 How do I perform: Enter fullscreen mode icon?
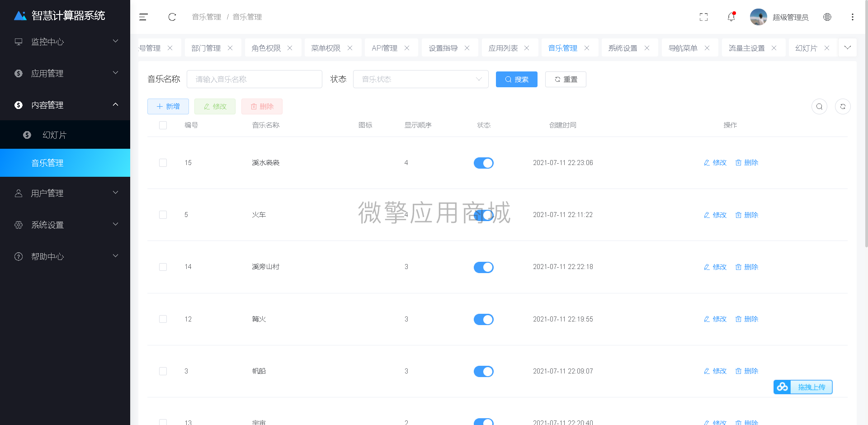point(703,17)
